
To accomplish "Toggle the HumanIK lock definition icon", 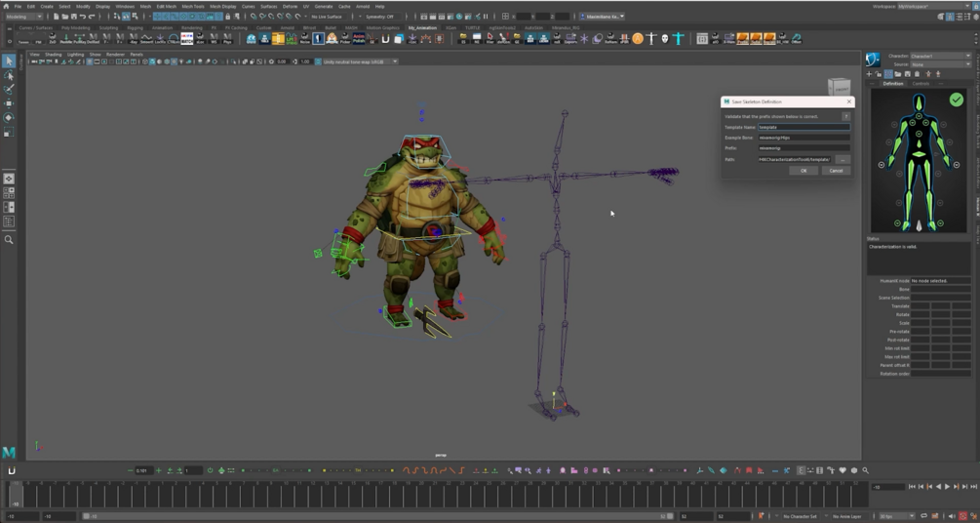I will click(879, 74).
